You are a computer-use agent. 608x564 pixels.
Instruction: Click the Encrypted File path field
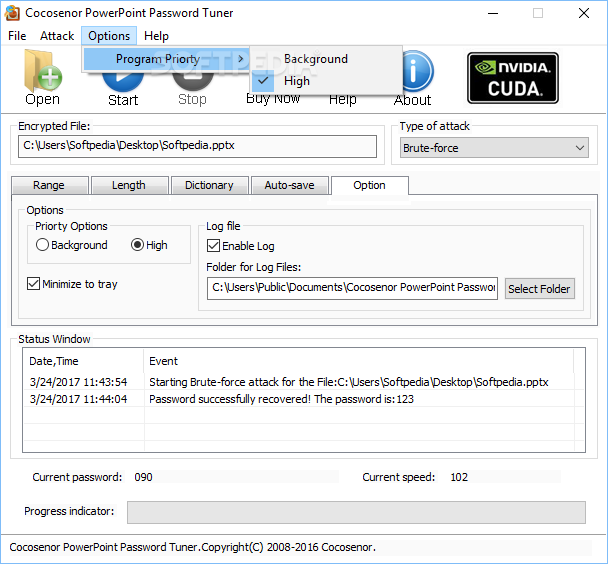click(x=197, y=146)
